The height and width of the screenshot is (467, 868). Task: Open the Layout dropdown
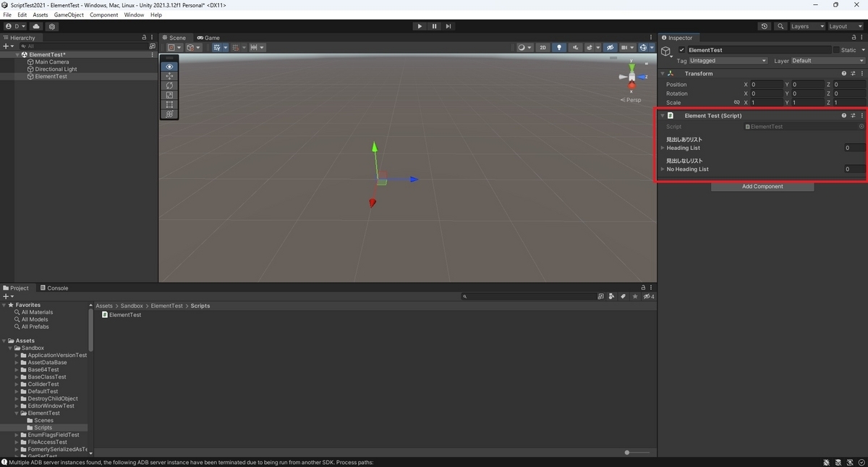pos(845,26)
